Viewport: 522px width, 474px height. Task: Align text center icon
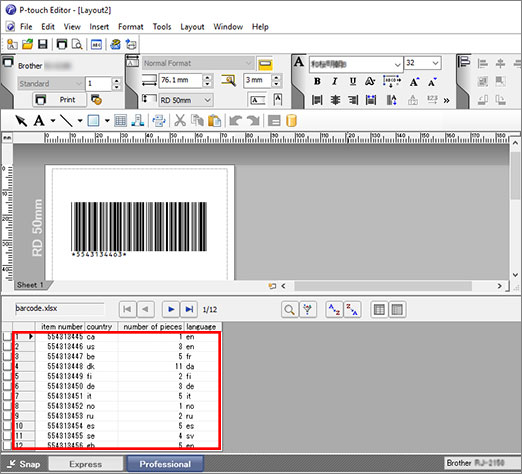click(335, 100)
